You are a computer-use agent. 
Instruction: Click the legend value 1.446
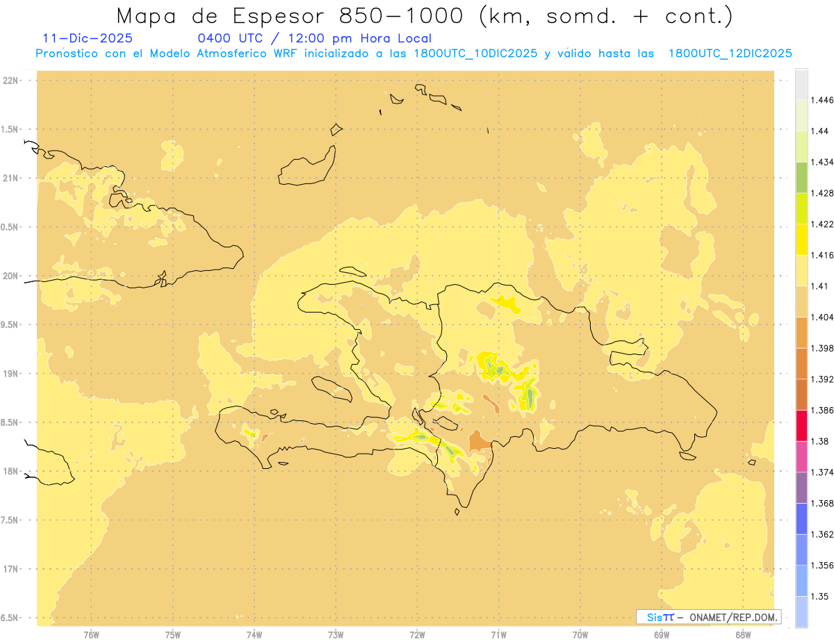(822, 100)
